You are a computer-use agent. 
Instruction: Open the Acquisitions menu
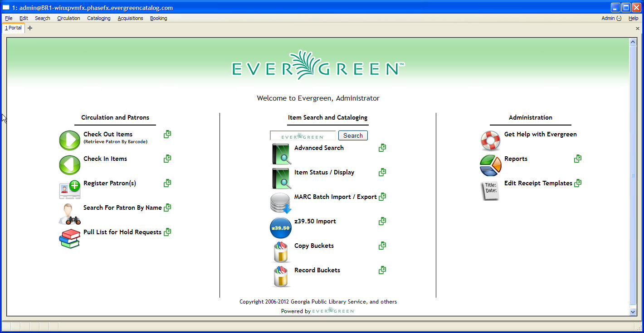point(130,18)
